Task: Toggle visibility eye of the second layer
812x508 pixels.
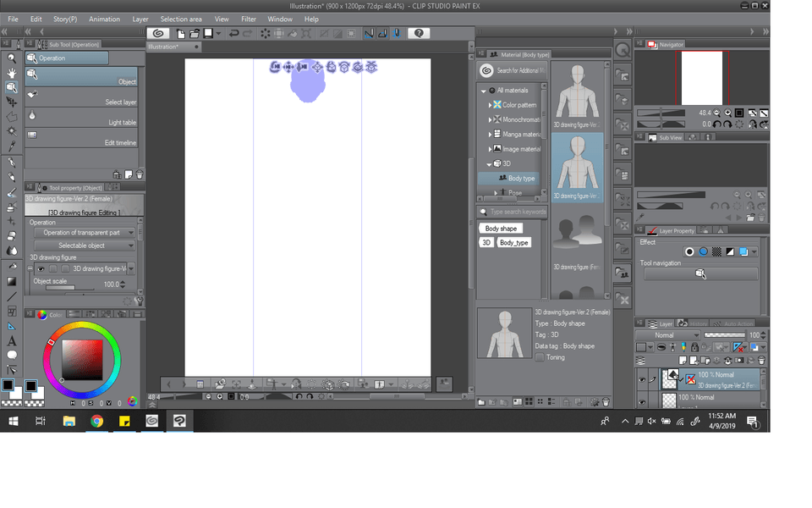Action: point(642,401)
